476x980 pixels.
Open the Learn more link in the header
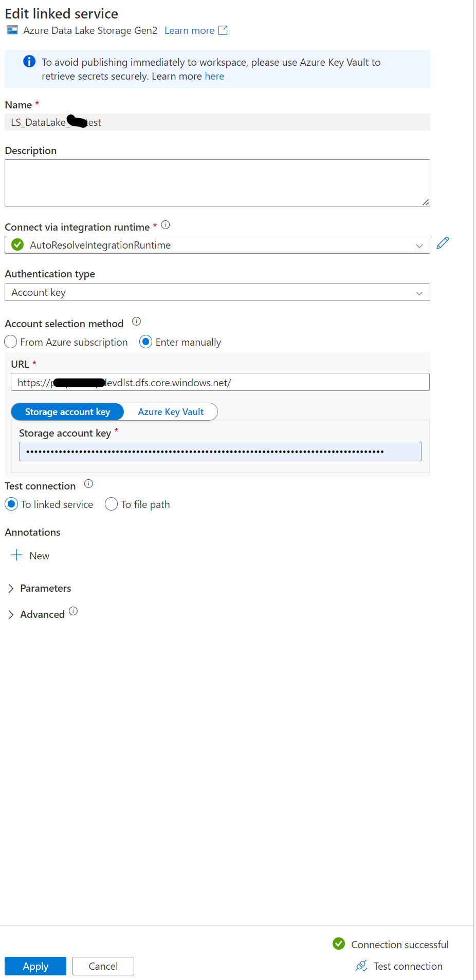pyautogui.click(x=189, y=30)
